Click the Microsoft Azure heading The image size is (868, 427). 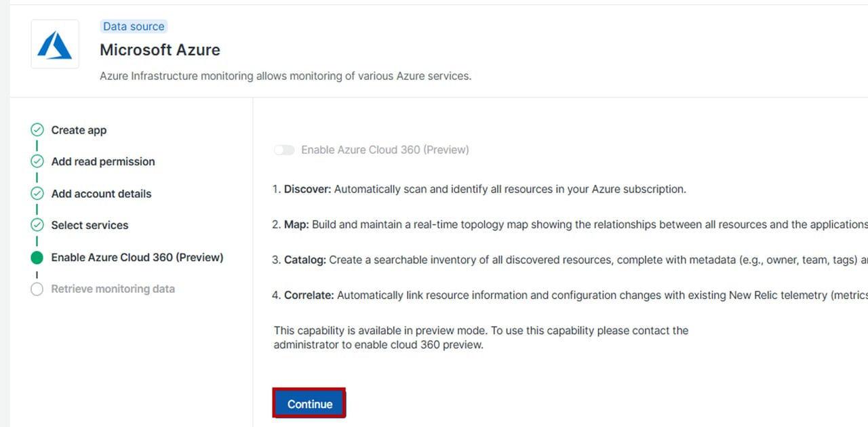point(160,50)
